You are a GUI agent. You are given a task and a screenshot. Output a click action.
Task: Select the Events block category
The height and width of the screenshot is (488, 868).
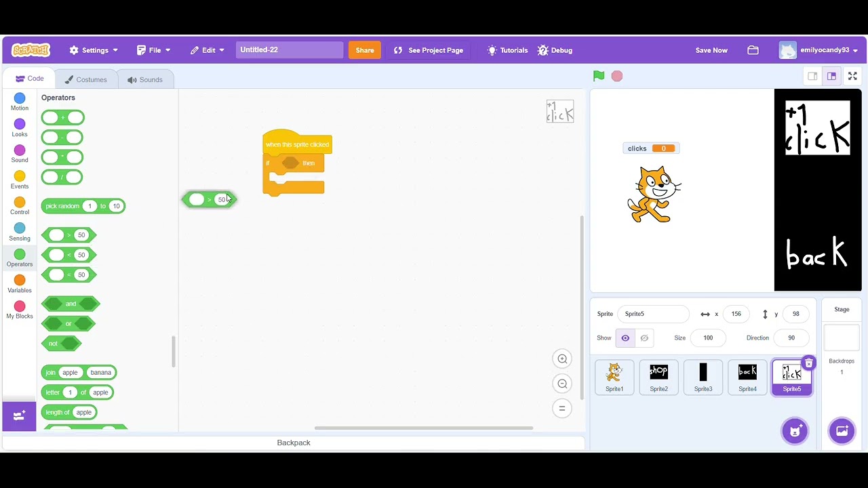(x=20, y=180)
